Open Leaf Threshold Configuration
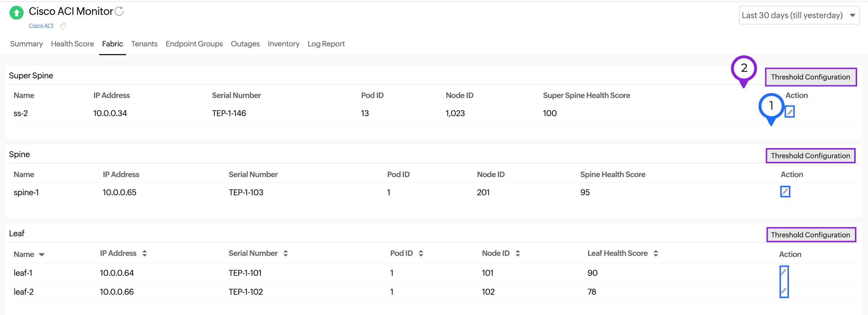Image resolution: width=868 pixels, height=315 pixels. (x=811, y=235)
